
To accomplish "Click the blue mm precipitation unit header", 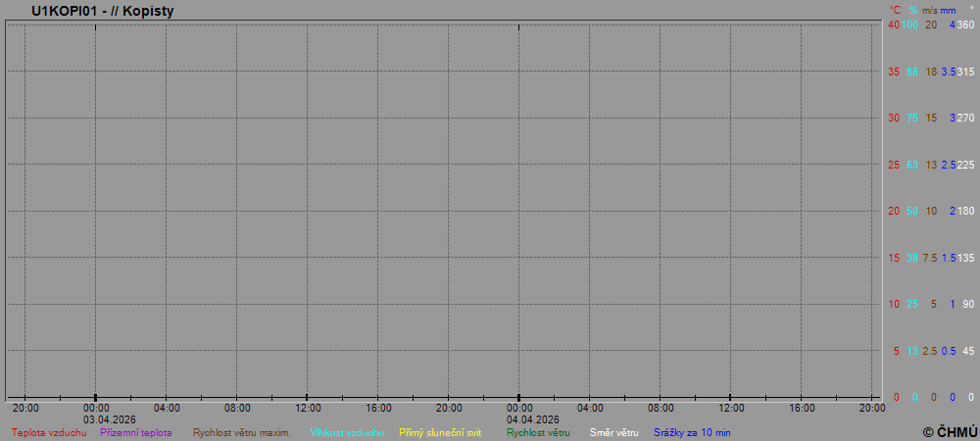I will pos(948,10).
